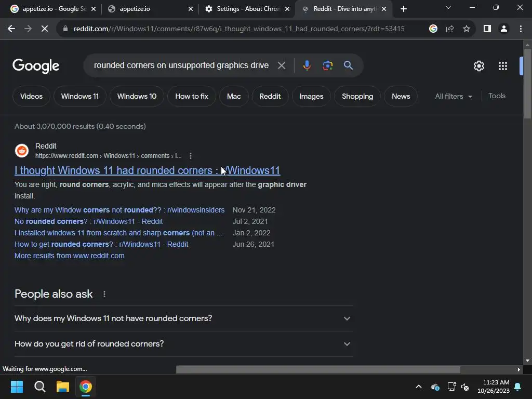This screenshot has width=532, height=399.
Task: Close the appetize.io Google Search tab
Action: (x=94, y=9)
